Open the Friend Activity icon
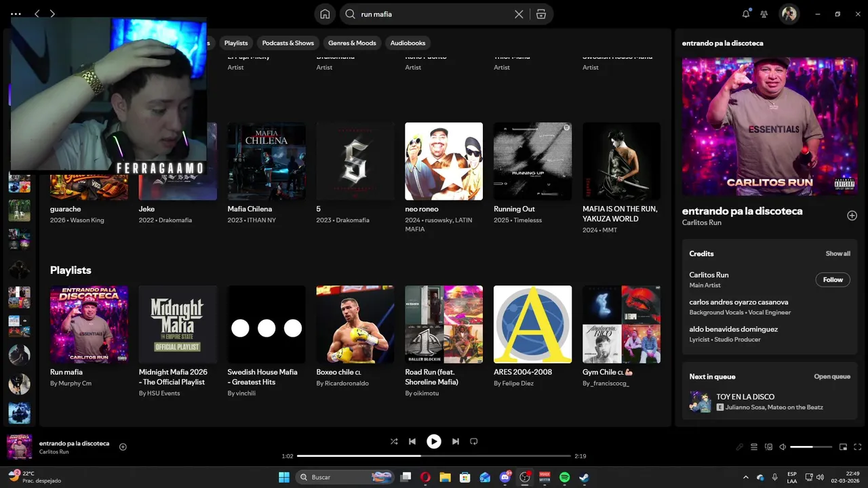The width and height of the screenshot is (868, 488). tap(764, 14)
